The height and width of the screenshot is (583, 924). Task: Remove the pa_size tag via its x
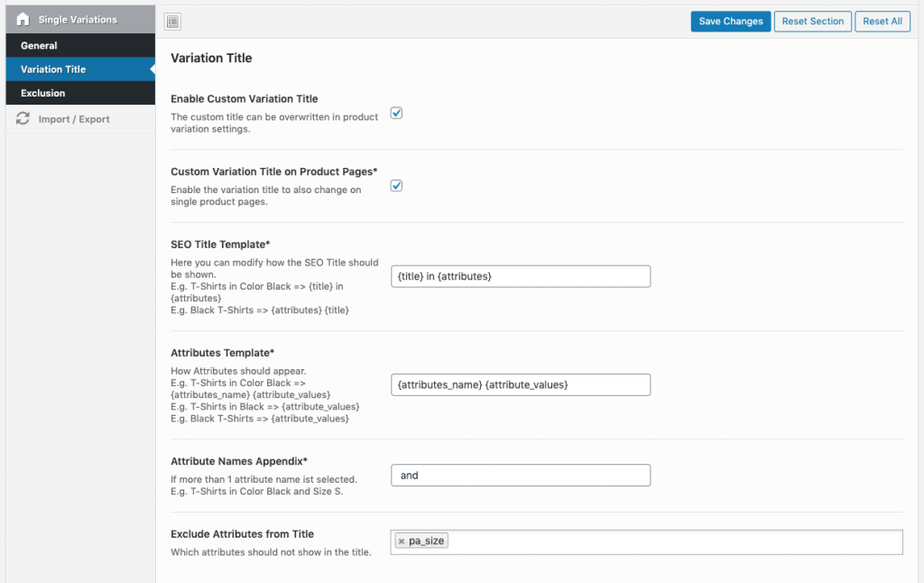(402, 541)
